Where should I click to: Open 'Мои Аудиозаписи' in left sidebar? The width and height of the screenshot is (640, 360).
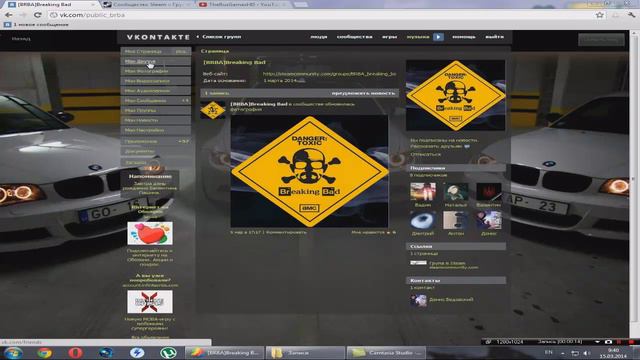coord(147,91)
